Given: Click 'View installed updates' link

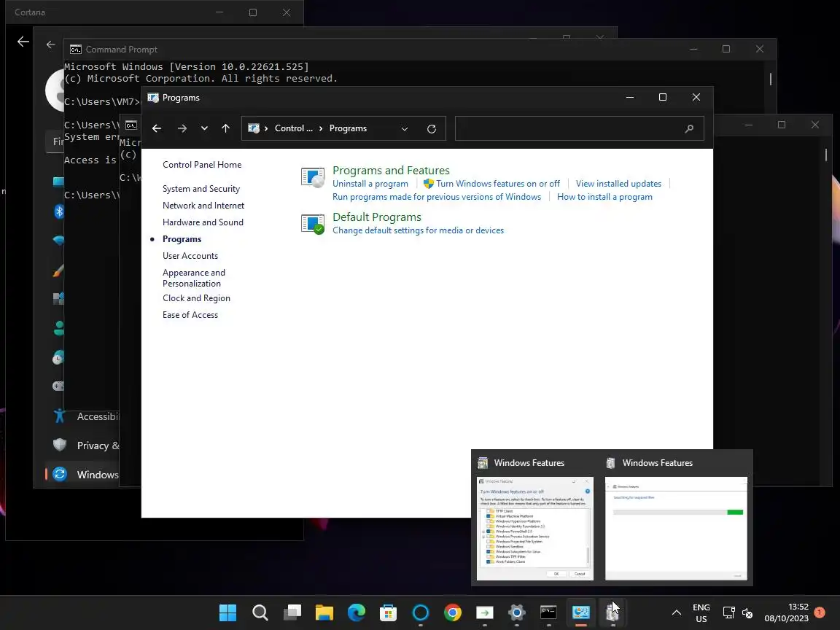Looking at the screenshot, I should [619, 184].
